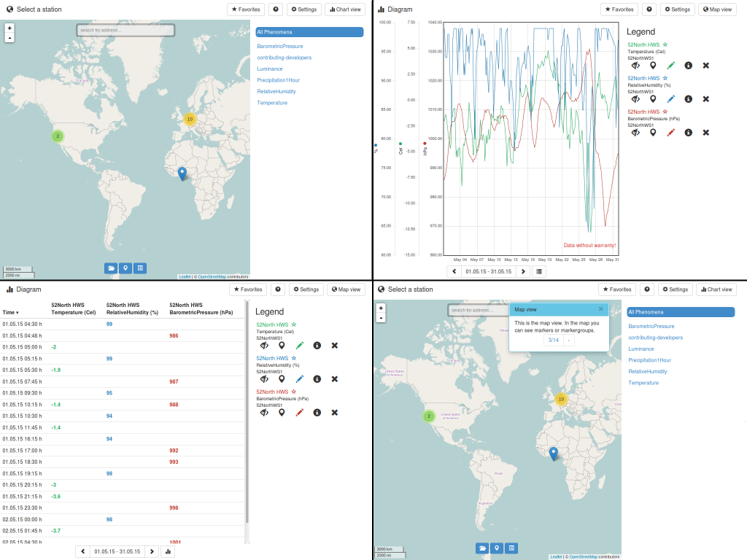
Task: Open the Leaflet link on upper map
Action: click(185, 276)
